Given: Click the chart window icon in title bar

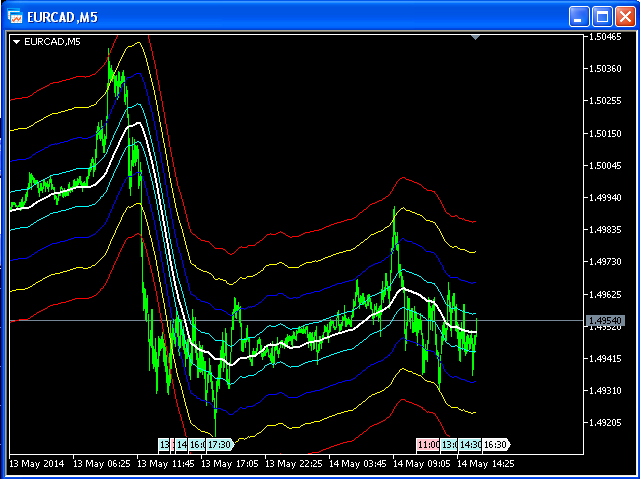Looking at the screenshot, I should point(15,17).
